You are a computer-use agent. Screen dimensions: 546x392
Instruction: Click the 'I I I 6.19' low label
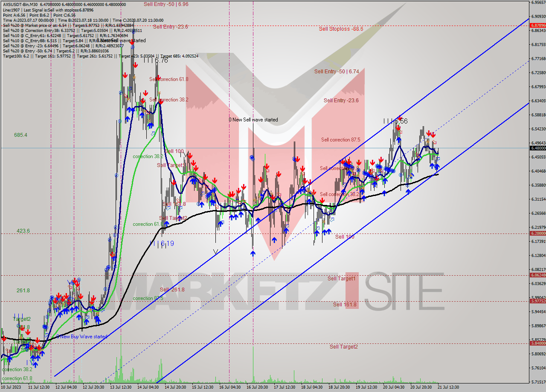162,244
